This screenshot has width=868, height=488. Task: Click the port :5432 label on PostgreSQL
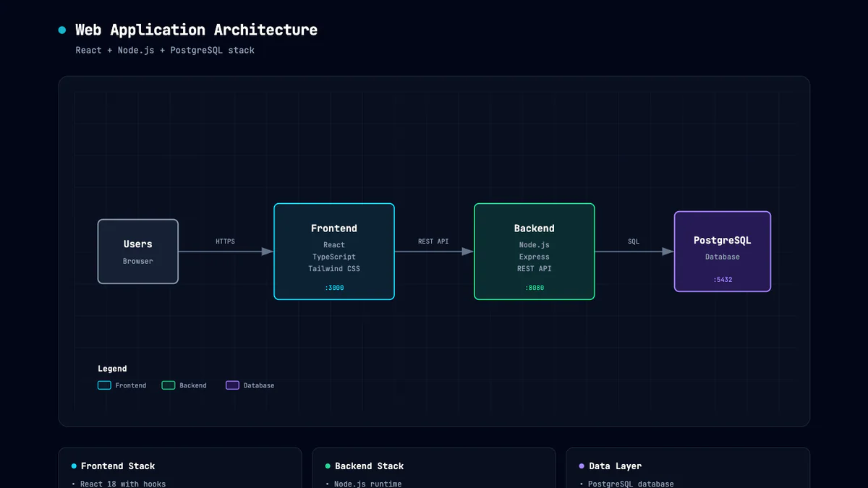[x=722, y=279]
